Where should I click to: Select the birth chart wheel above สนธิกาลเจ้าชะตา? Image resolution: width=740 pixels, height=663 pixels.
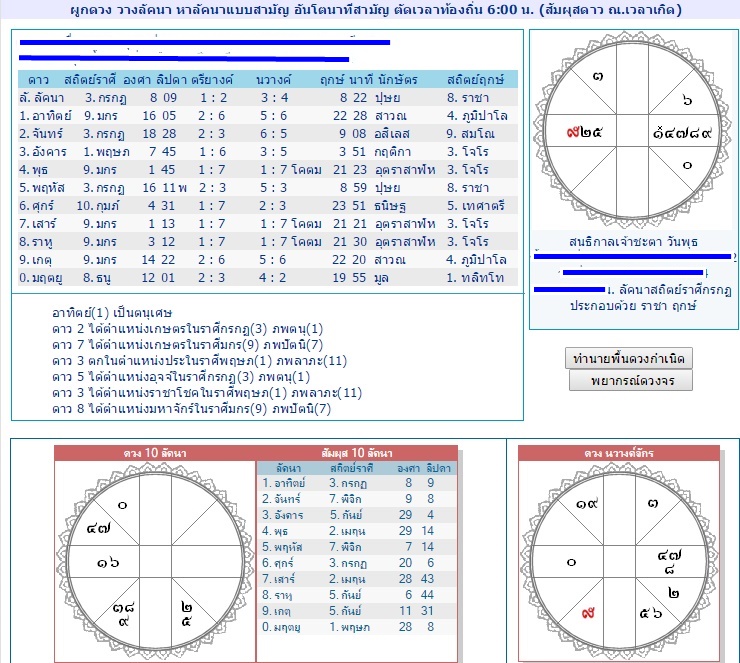[x=632, y=131]
